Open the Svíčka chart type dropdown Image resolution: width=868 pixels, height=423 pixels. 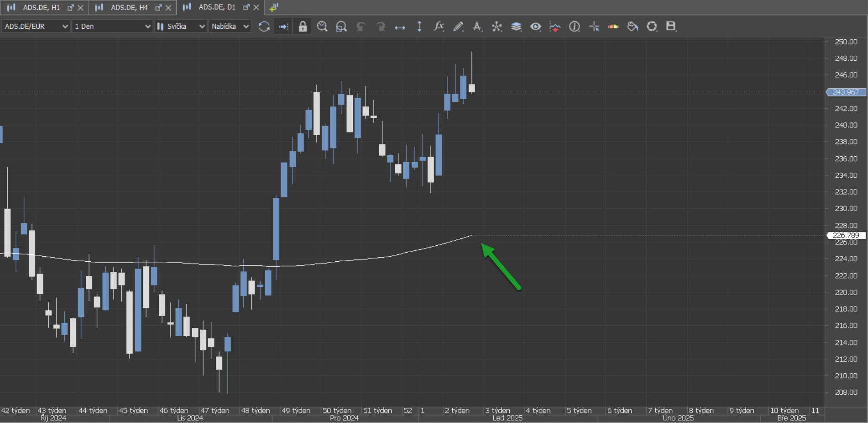coord(181,26)
